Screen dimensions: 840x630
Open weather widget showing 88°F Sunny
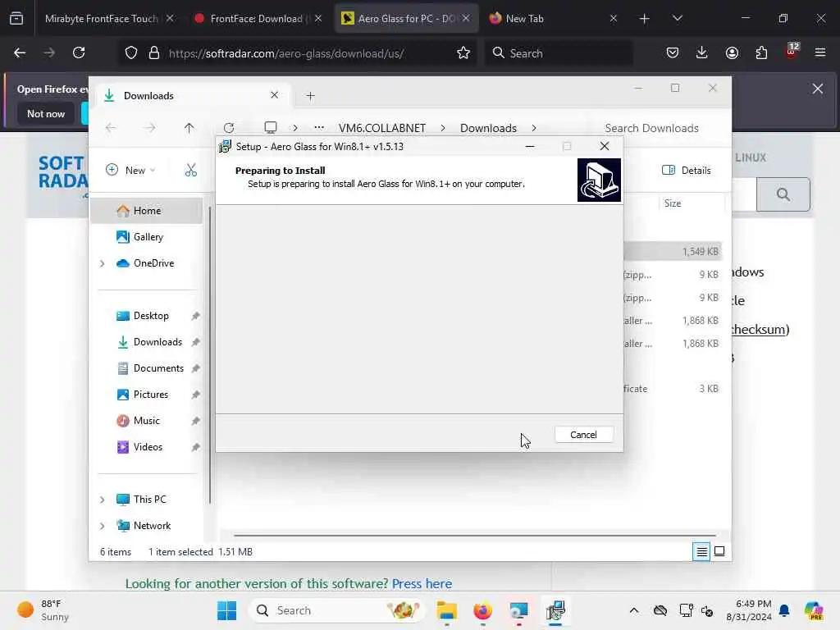[x=43, y=610]
